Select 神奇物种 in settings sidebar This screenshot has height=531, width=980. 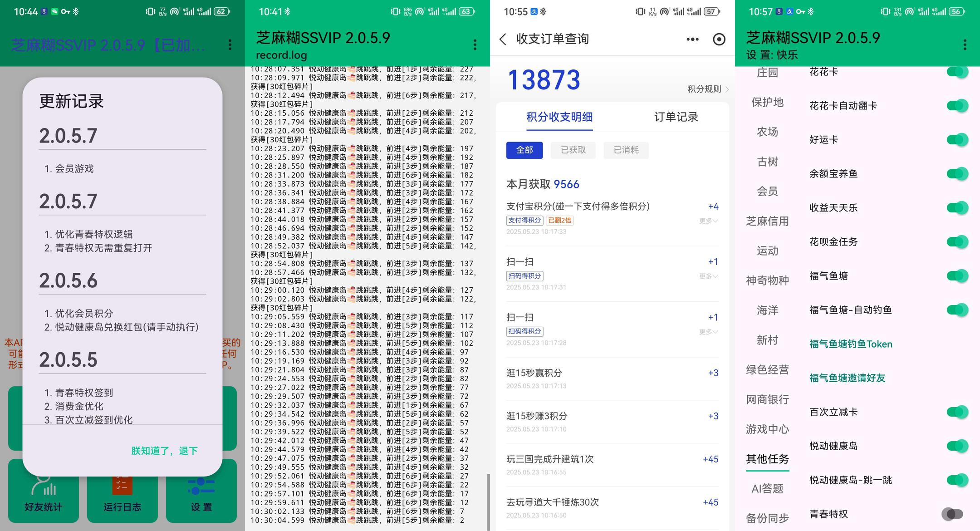tap(767, 280)
